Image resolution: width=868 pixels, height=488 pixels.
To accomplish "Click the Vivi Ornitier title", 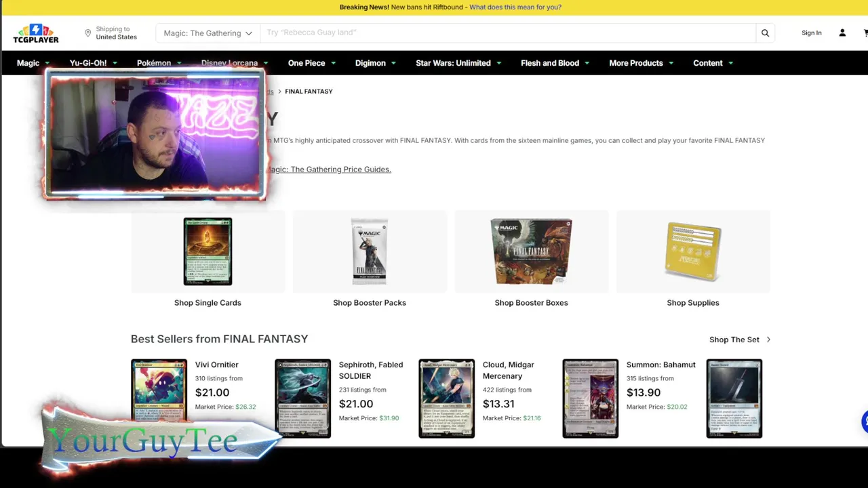I will coord(217,365).
